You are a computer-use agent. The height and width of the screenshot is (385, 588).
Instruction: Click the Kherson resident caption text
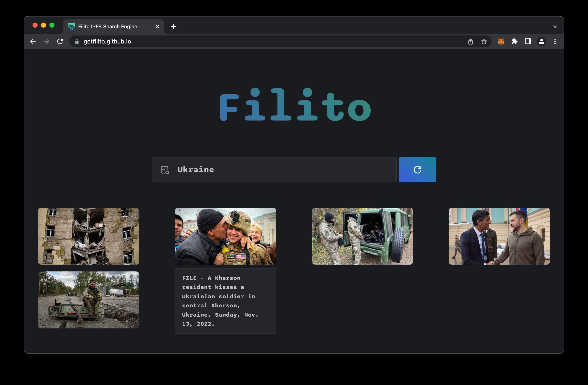tap(220, 301)
